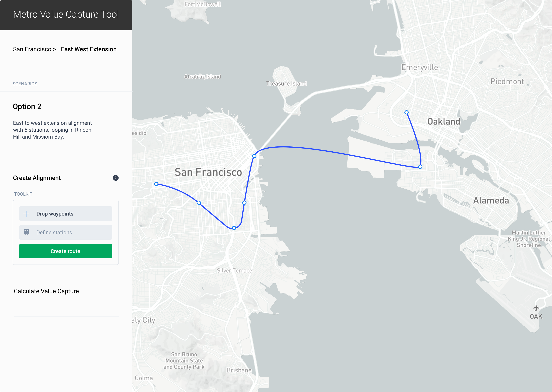Open the East West Extension breadcrumb
This screenshot has height=392, width=552.
point(89,49)
